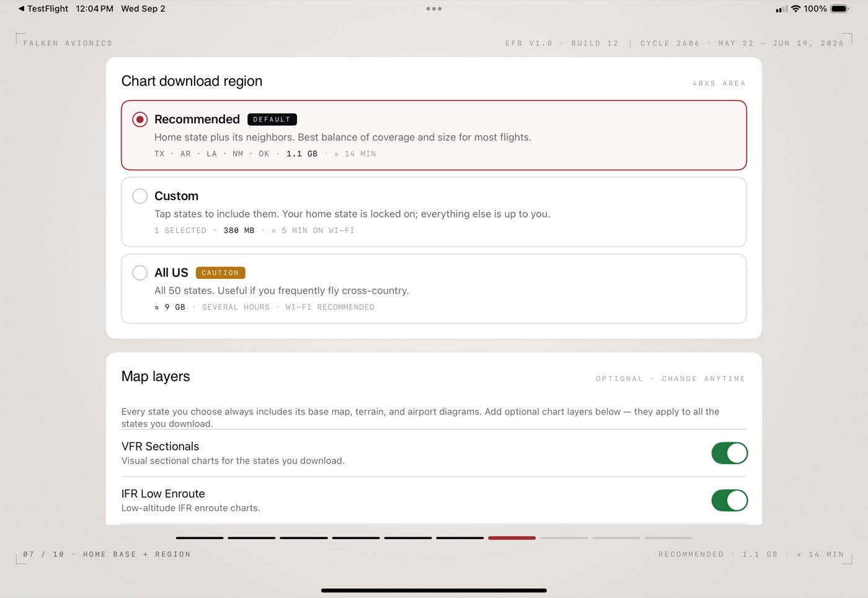This screenshot has height=598, width=868.
Task: Tap the All US card description text
Action: [281, 291]
